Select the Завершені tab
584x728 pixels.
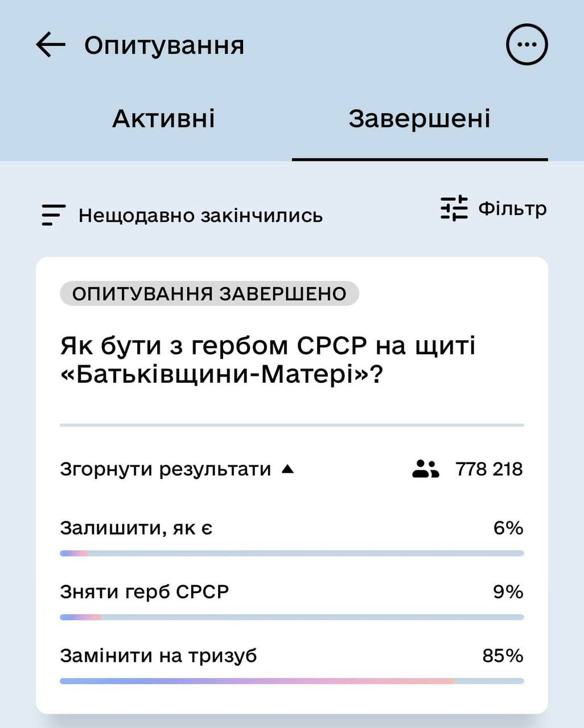(420, 118)
